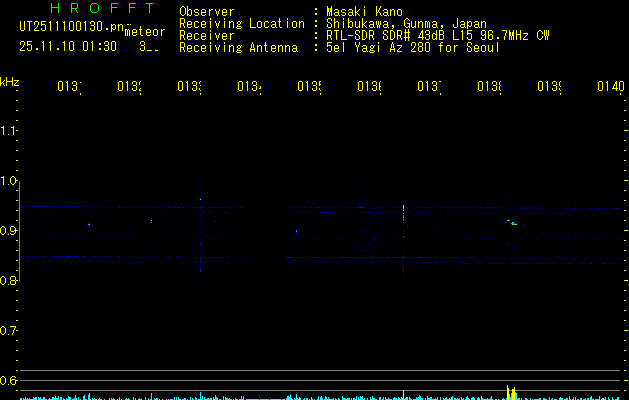Click the bright multicolor meteor echo after 0138
The width and height of the screenshot is (629, 400).
coord(511,222)
